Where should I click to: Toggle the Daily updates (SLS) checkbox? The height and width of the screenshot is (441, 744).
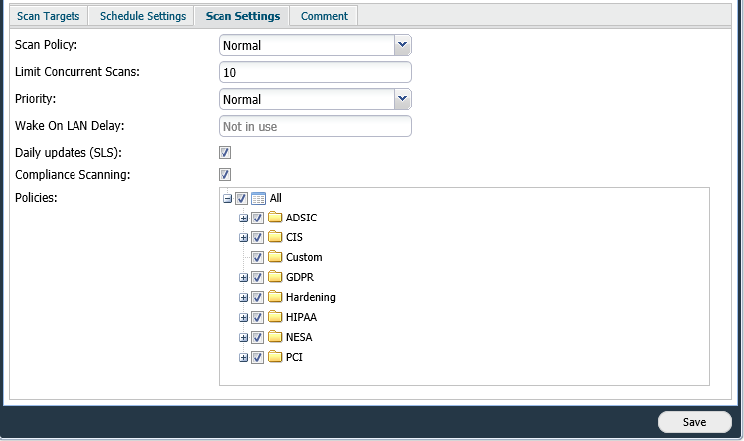[x=225, y=153]
